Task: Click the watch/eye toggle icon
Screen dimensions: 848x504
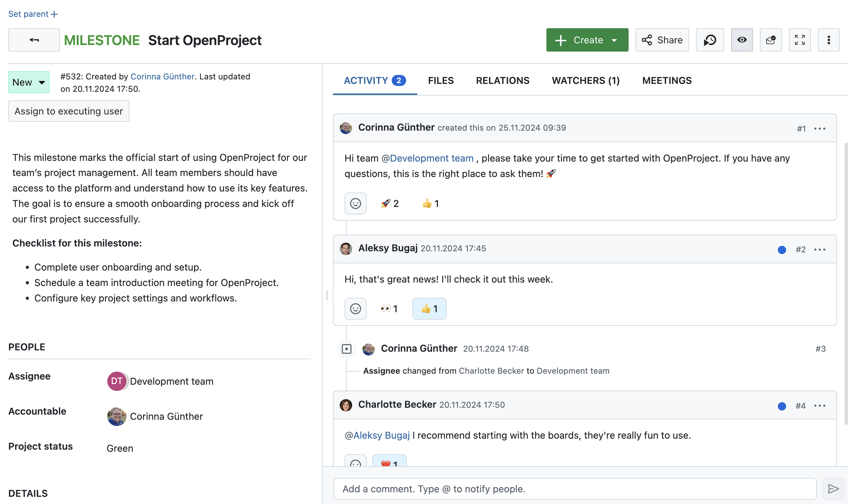Action: 742,40
